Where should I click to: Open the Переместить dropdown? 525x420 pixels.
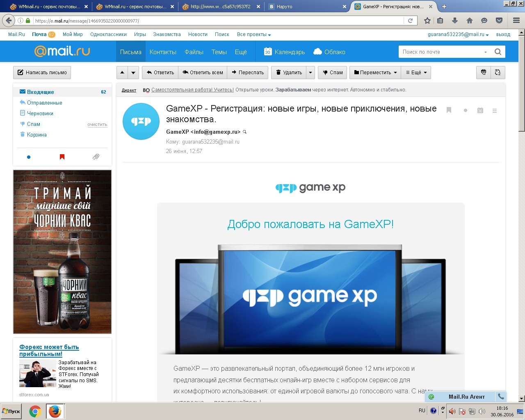click(x=375, y=73)
